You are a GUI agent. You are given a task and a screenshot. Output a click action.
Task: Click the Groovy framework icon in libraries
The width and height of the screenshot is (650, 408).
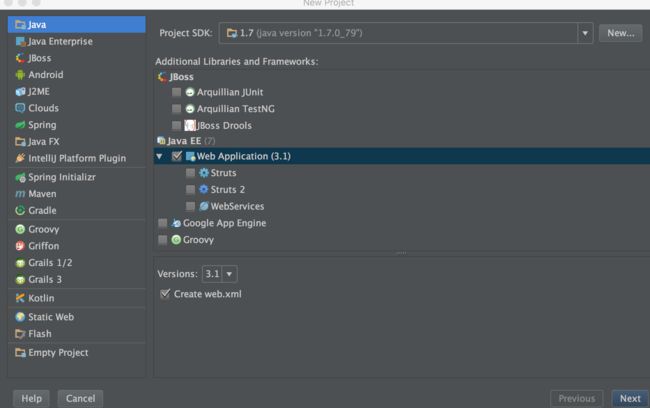point(176,240)
